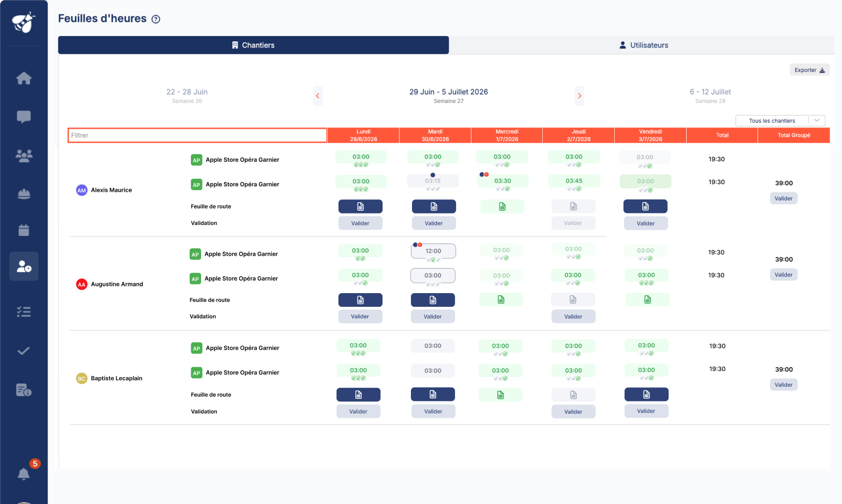Open the team members sidebar icon
The height and width of the screenshot is (504, 842).
click(24, 156)
